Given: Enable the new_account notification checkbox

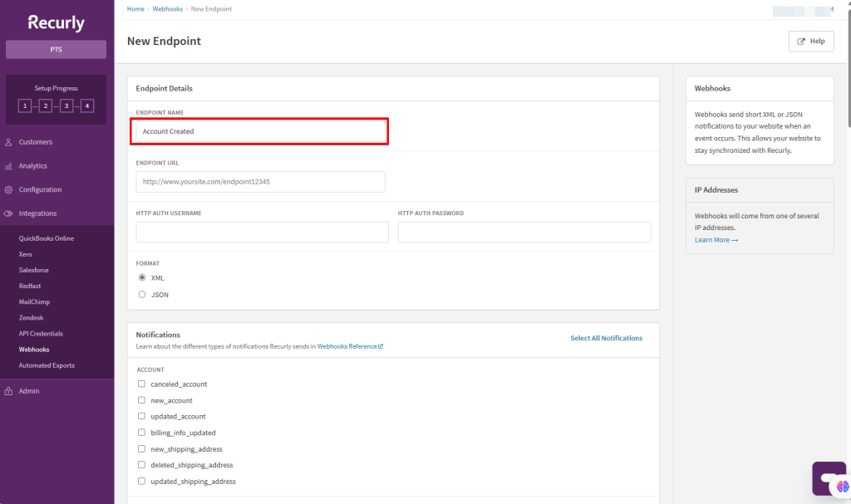Looking at the screenshot, I should pyautogui.click(x=142, y=400).
